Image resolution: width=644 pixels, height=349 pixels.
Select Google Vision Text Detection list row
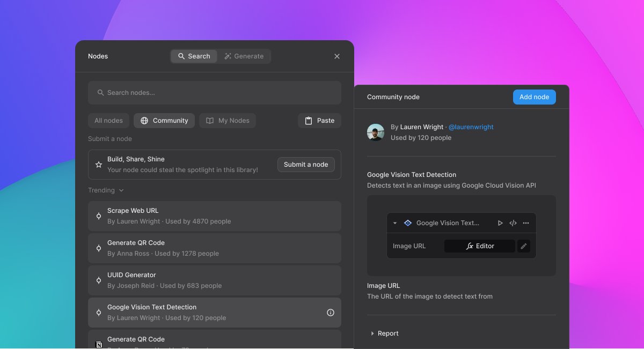pyautogui.click(x=215, y=313)
